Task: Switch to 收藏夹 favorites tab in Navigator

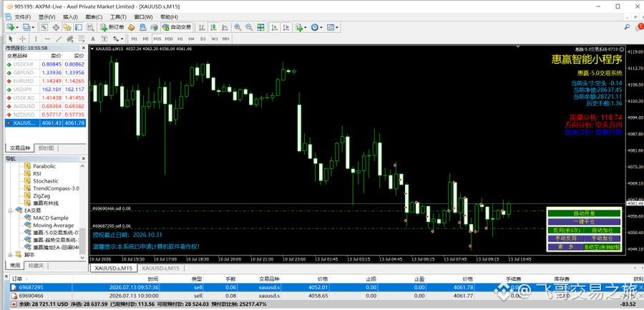Action: (35, 265)
